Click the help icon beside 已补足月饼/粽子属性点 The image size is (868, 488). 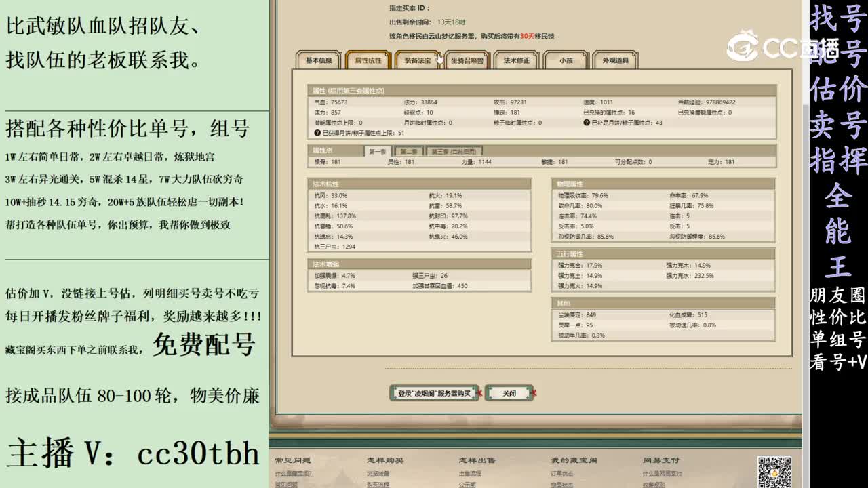(x=587, y=123)
